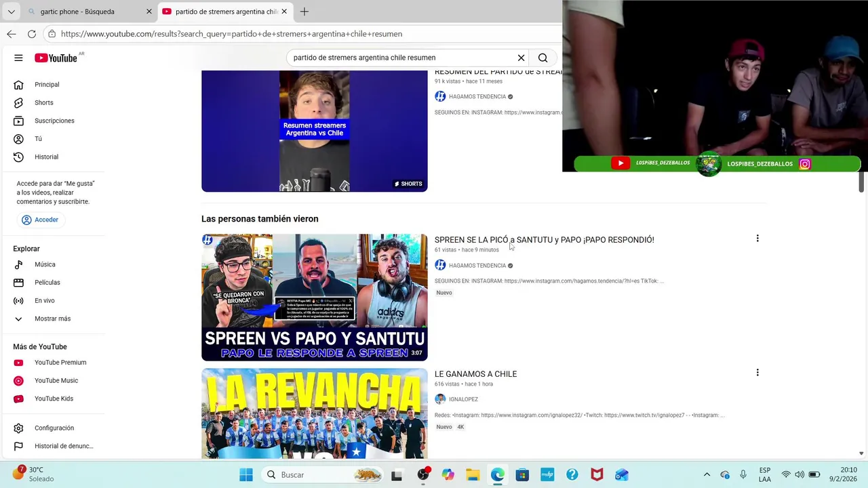Open YouTube Kids link
Image resolution: width=868 pixels, height=488 pixels.
tap(54, 399)
